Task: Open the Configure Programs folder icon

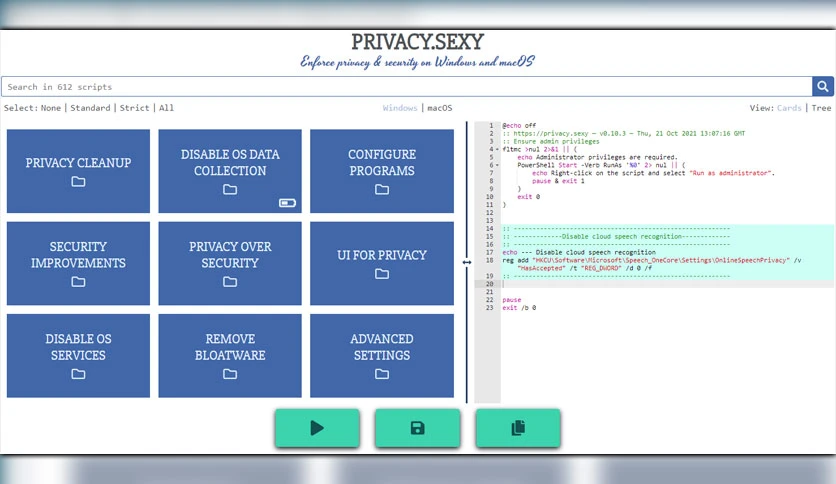Action: tap(382, 190)
